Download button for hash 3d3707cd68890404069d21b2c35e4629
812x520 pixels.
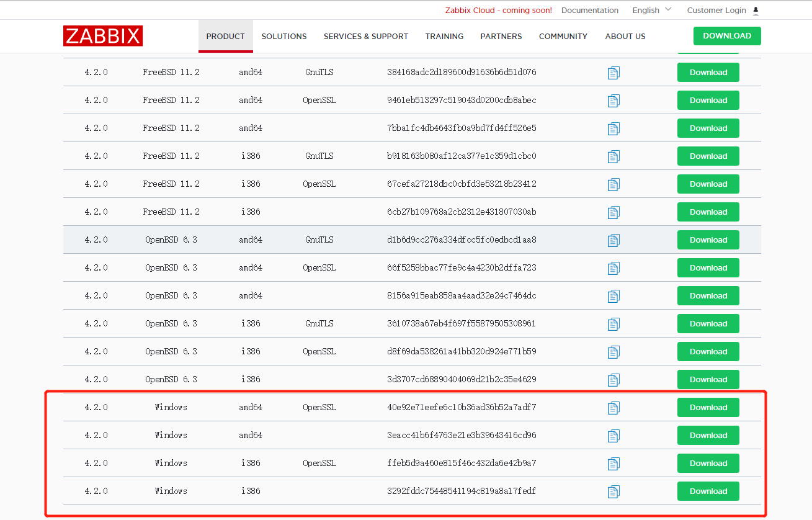[x=708, y=379]
